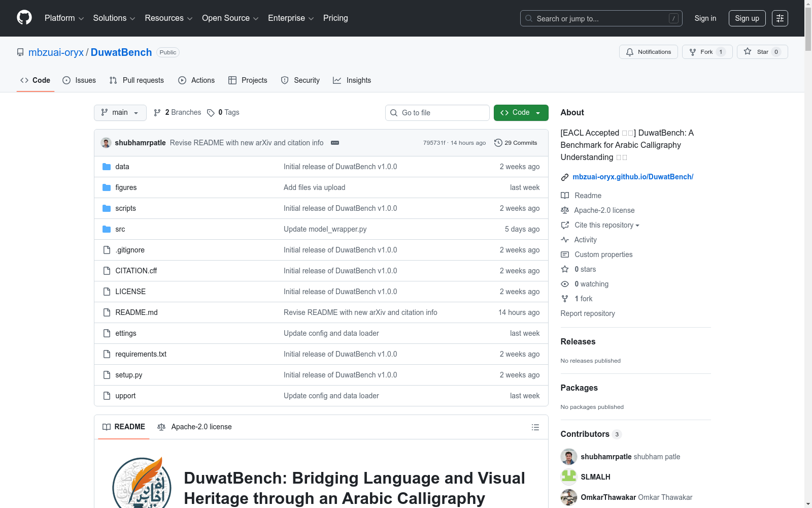Switch to the Issues tab
This screenshot has height=508, width=812.
[79, 80]
